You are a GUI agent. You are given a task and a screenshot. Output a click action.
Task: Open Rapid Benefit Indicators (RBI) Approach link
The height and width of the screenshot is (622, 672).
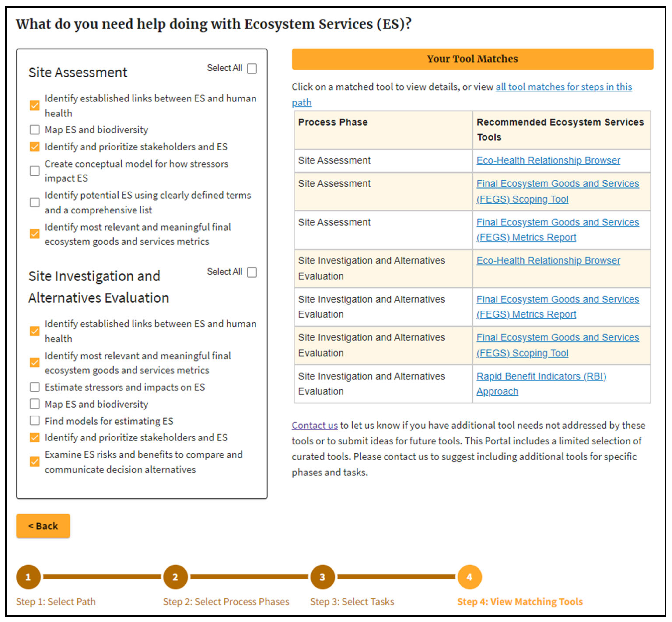[541, 376]
